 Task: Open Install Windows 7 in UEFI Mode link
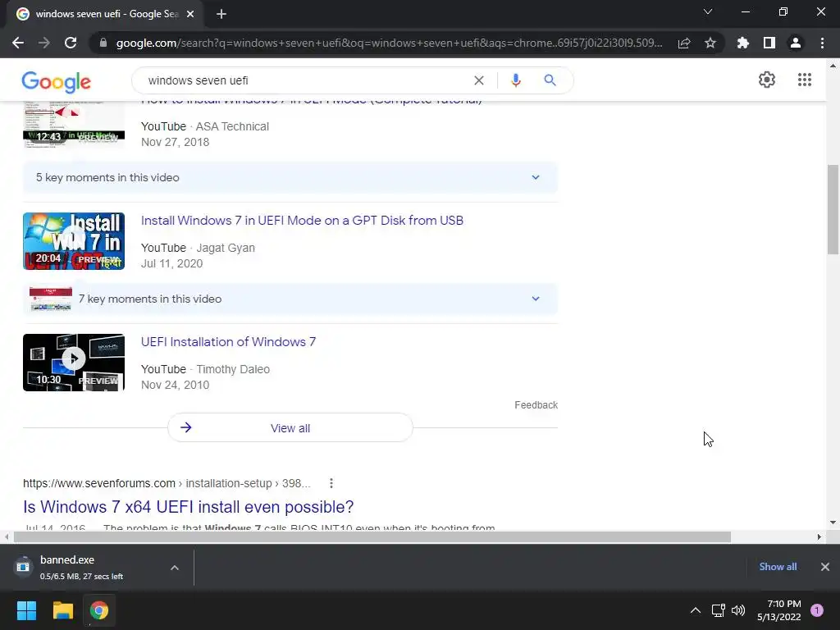302,221
